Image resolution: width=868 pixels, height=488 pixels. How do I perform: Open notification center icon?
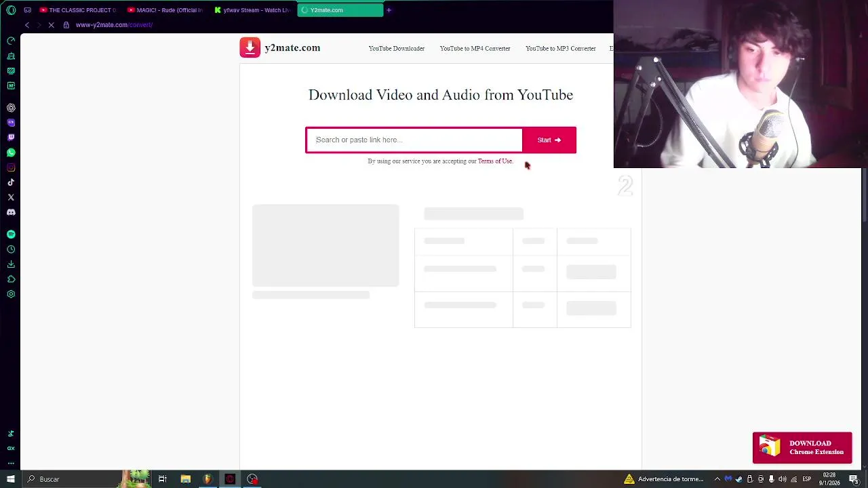854,479
